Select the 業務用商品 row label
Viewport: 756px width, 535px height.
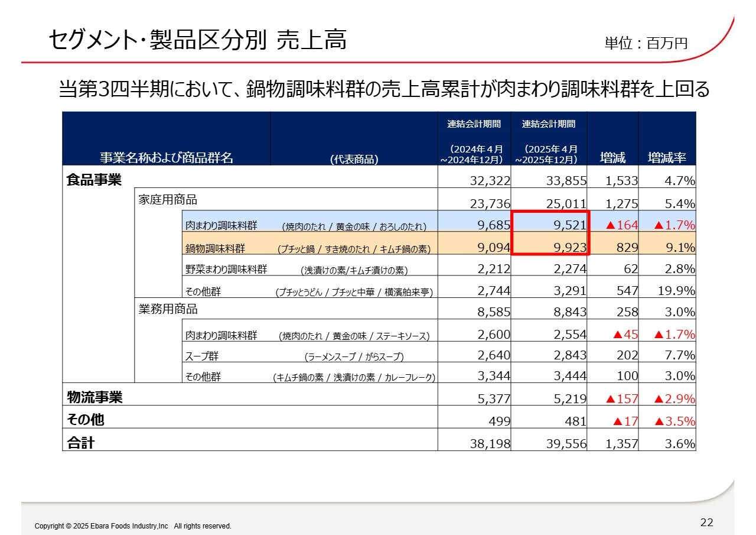168,309
